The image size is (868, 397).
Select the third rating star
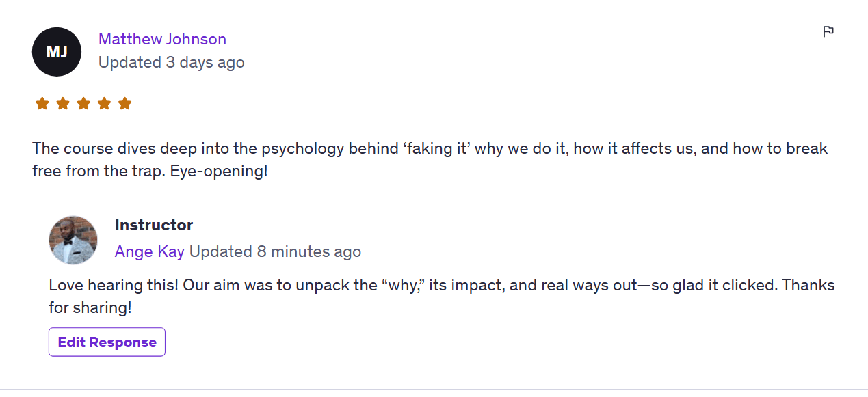(83, 104)
